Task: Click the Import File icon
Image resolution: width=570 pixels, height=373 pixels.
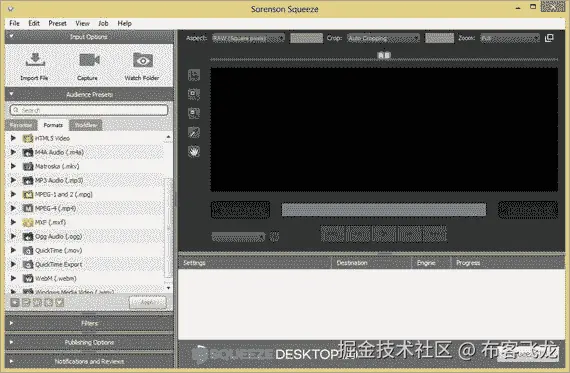Action: [x=35, y=60]
